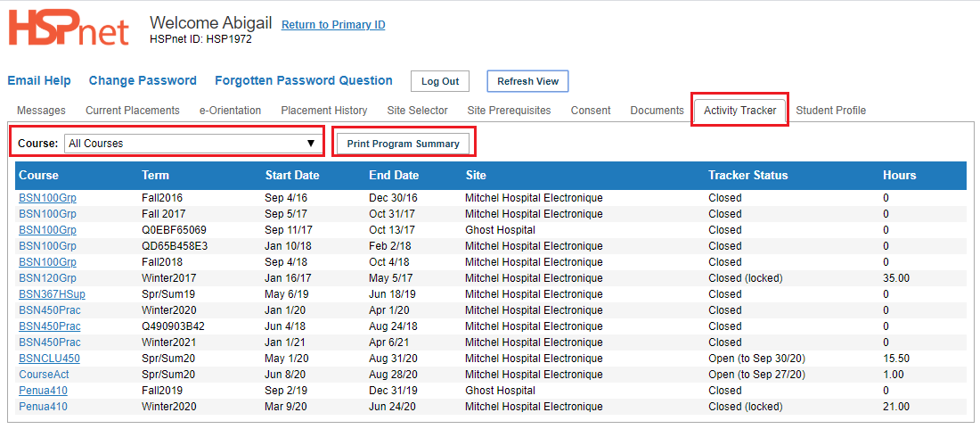Open the Site Selector tab
The image size is (980, 429).
point(418,111)
